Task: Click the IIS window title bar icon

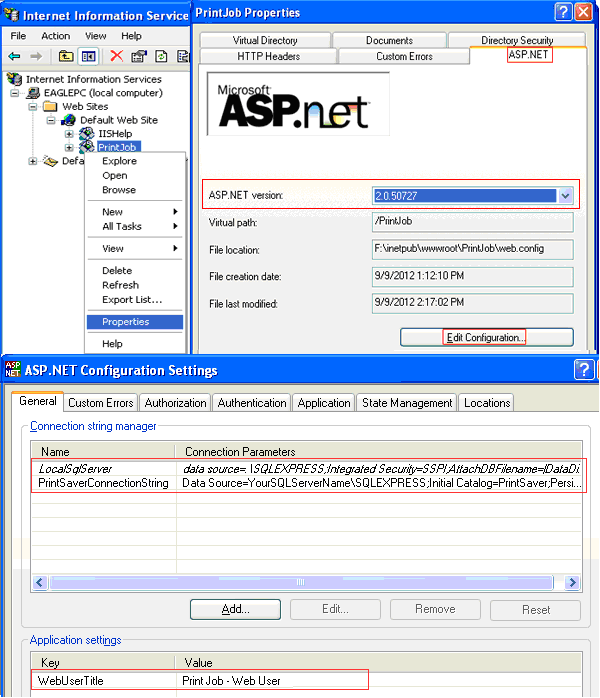Action: pos(11,15)
